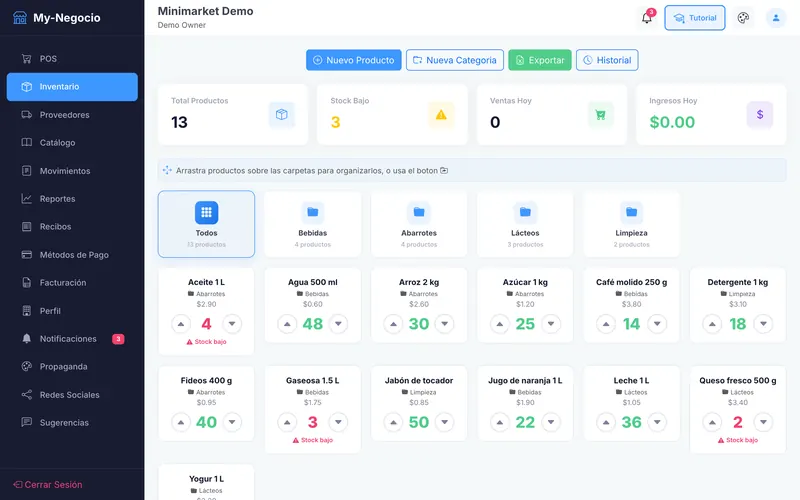Click the My-Negocio store logo
Viewport: 800px width, 500px height.
(20, 17)
